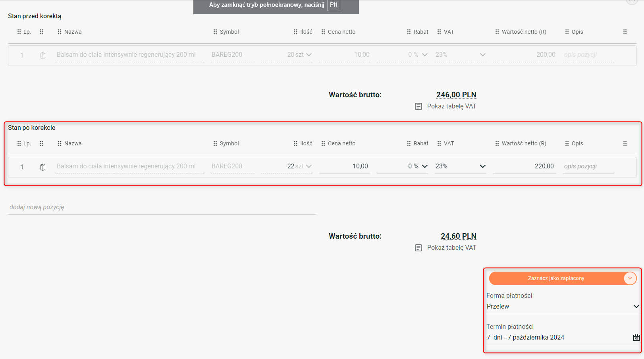Click the '200,00' net value in the 'Stan przed korektą' row
Image resolution: width=644 pixels, height=359 pixels.
point(546,55)
